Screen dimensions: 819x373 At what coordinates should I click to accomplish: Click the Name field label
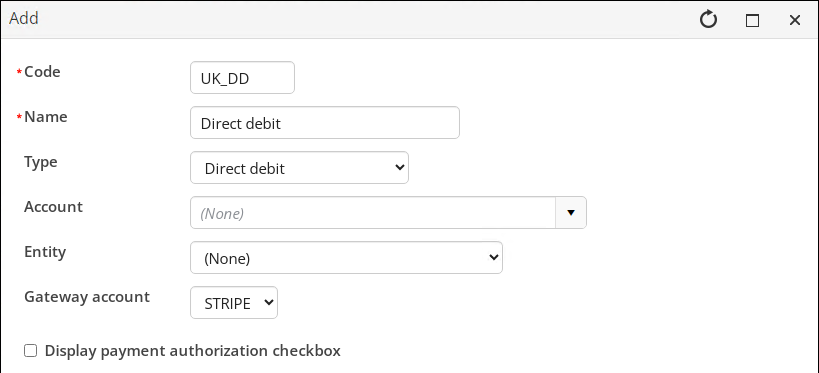click(x=46, y=117)
